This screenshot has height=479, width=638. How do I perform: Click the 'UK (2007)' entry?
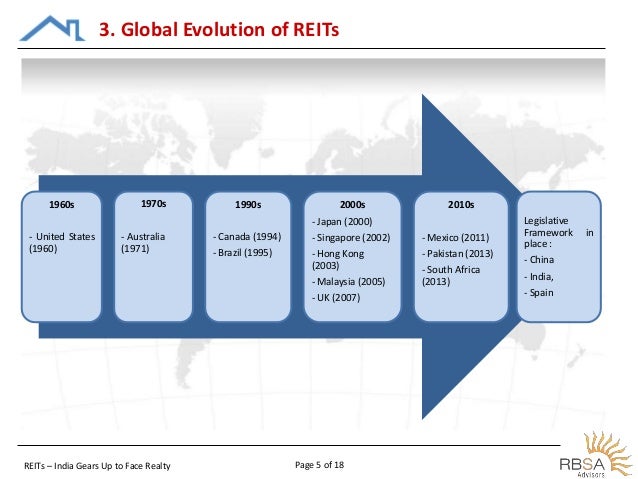click(336, 298)
